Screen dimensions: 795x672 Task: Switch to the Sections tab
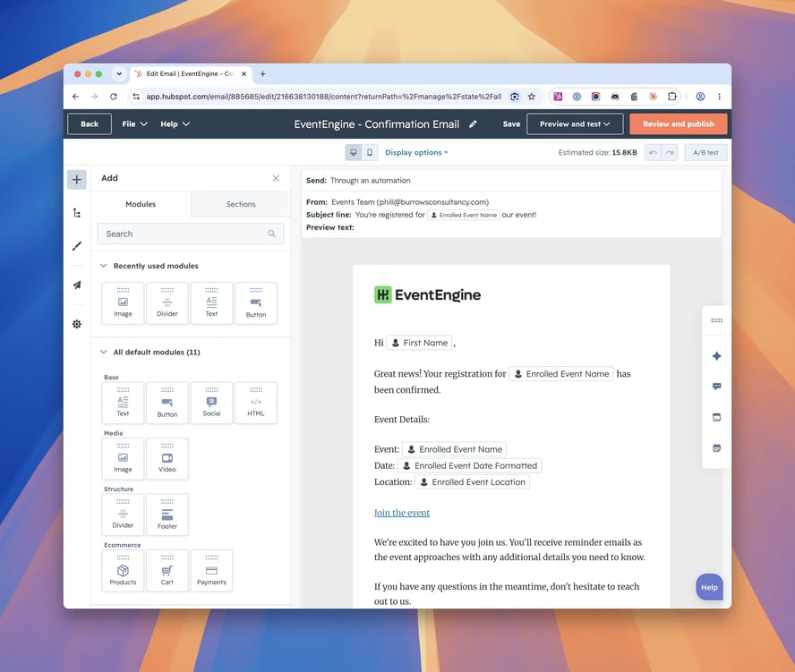[x=241, y=204]
